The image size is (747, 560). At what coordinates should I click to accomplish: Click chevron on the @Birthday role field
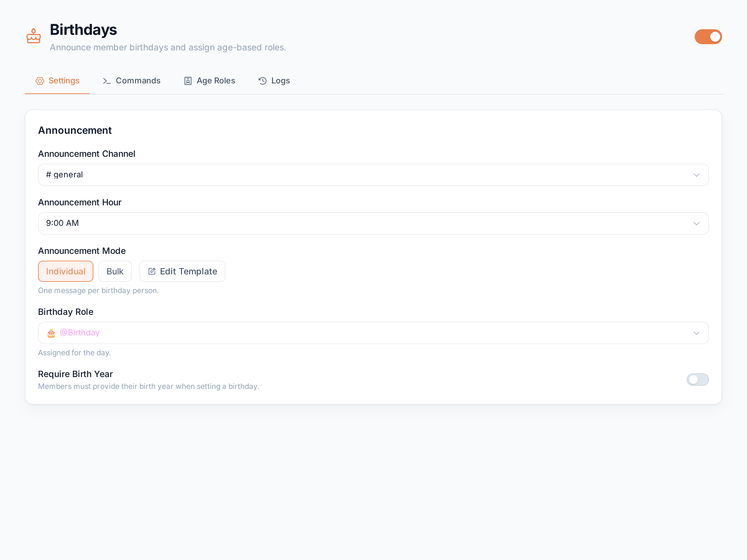click(696, 333)
